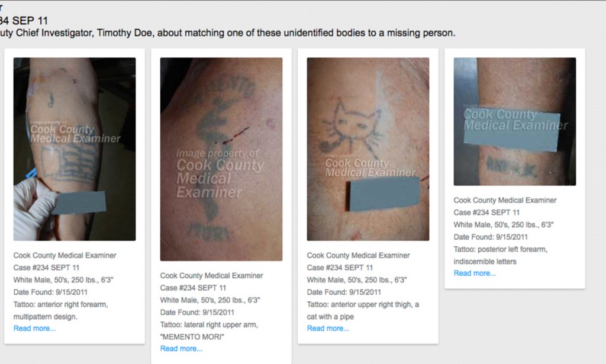
Task: Open Read more under MEMENTO MORI description
Action: (181, 349)
